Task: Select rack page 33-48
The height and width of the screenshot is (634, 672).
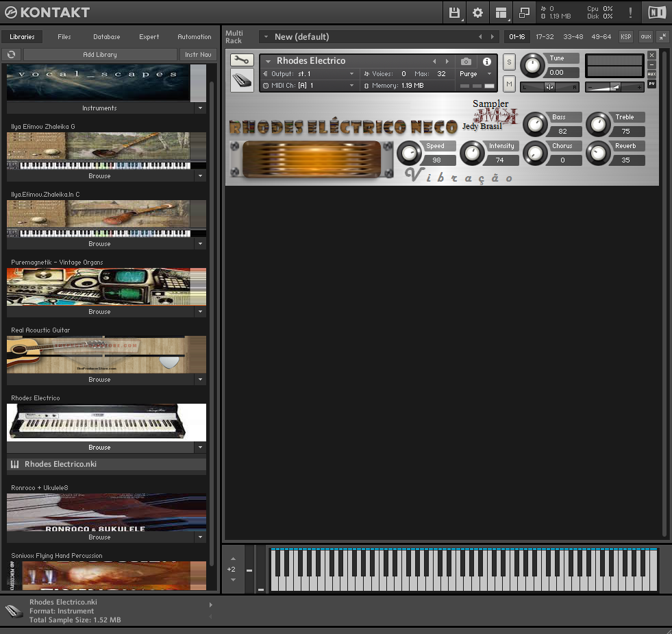Action: [573, 37]
